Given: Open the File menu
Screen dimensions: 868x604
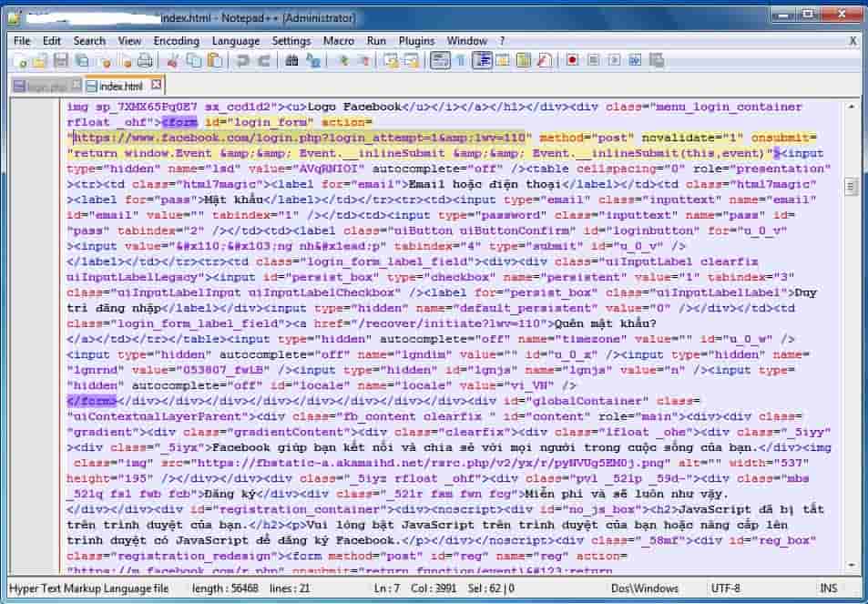Looking at the screenshot, I should 22,40.
